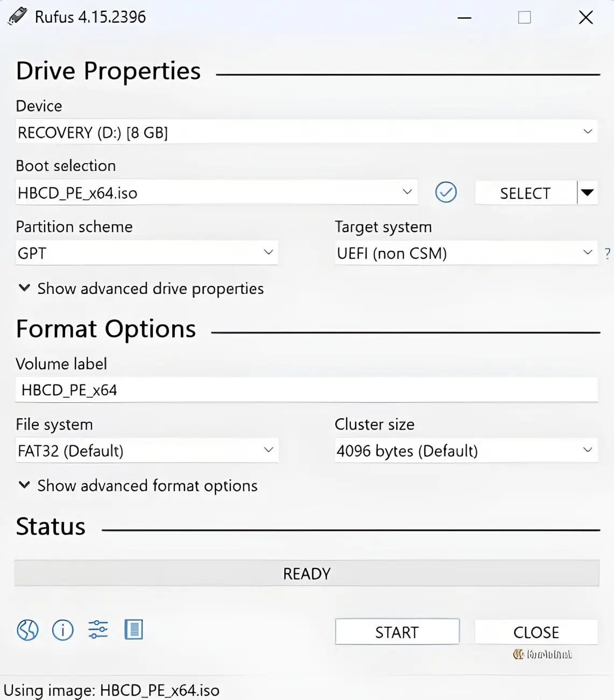614x700 pixels.
Task: Open the About info icon
Action: tap(62, 629)
